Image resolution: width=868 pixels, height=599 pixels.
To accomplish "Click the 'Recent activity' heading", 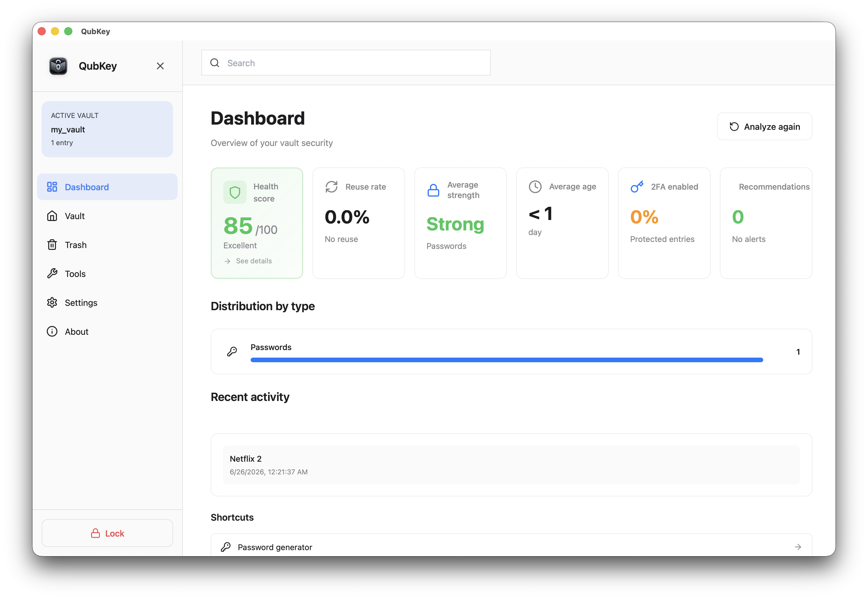I will pos(250,397).
